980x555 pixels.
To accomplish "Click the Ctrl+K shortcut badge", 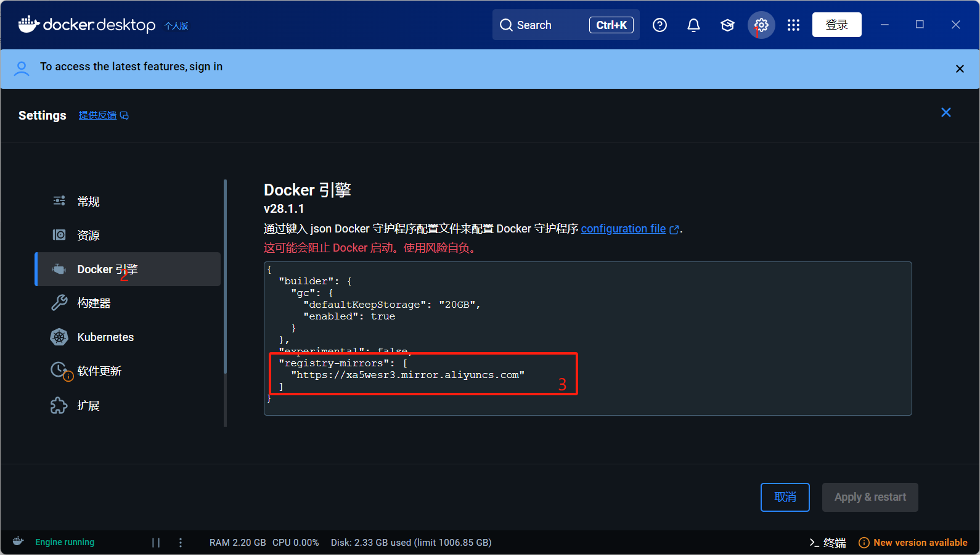I will point(611,25).
